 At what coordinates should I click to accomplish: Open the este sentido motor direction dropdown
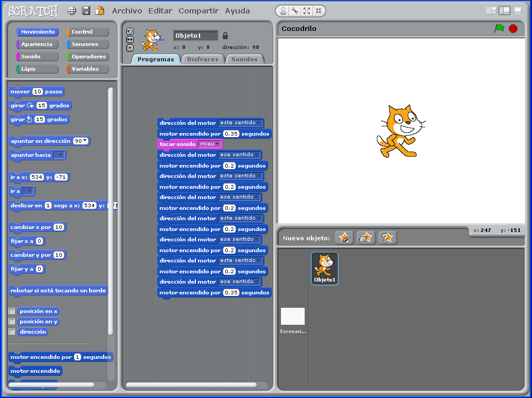[x=259, y=123]
